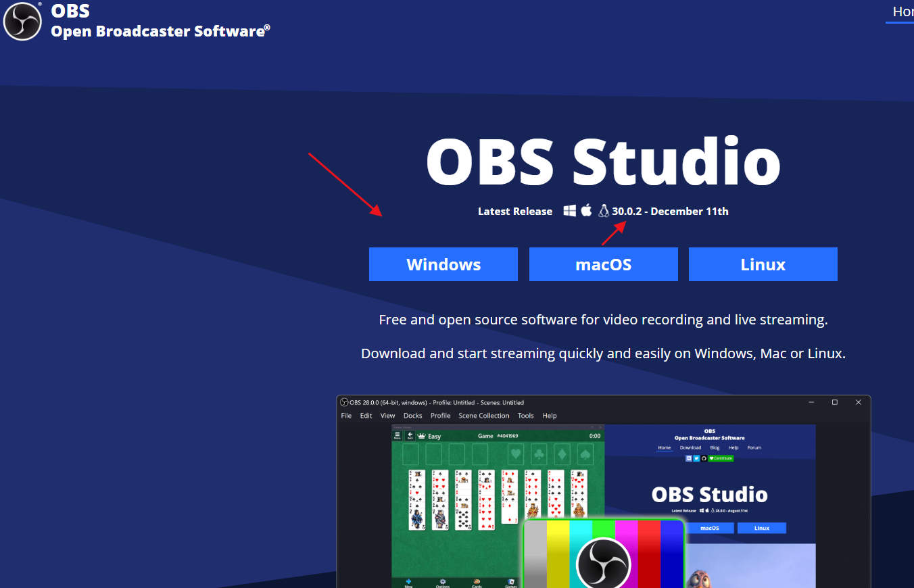Viewport: 914px width, 588px height.
Task: Click the solitaire Cards icon
Action: pyautogui.click(x=477, y=583)
